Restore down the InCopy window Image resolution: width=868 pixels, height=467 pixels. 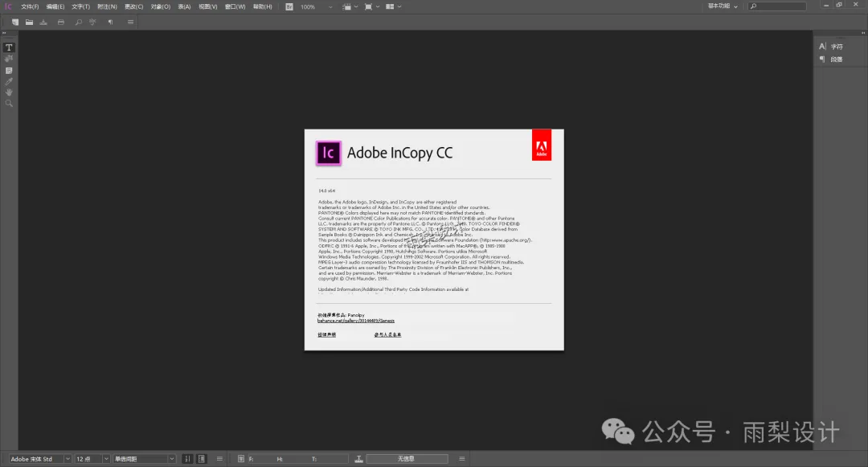[x=839, y=5]
